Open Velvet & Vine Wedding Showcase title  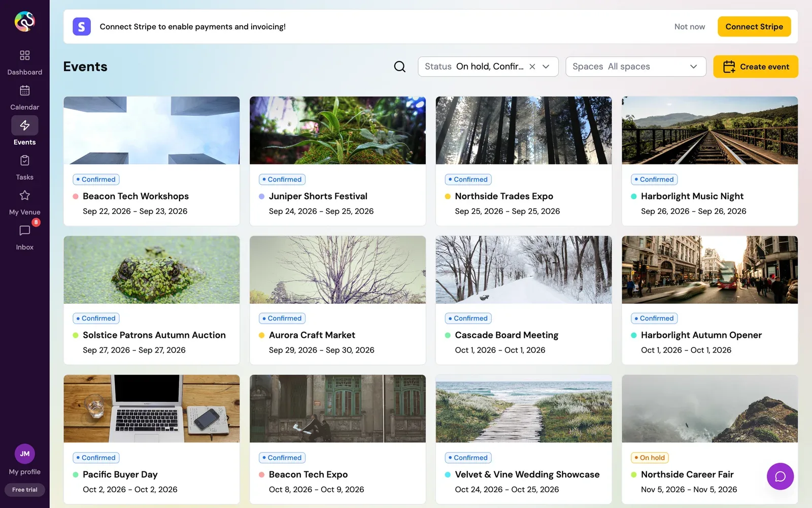tap(527, 474)
